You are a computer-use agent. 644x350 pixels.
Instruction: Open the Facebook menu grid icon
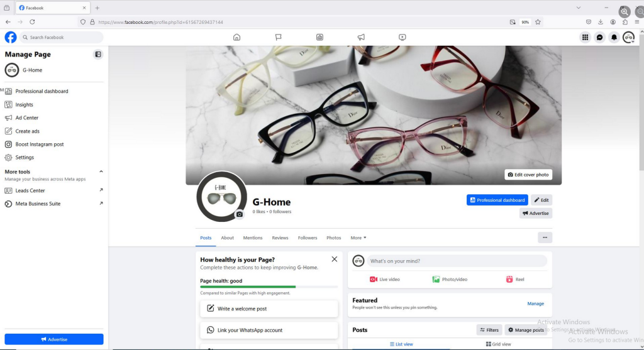(585, 37)
